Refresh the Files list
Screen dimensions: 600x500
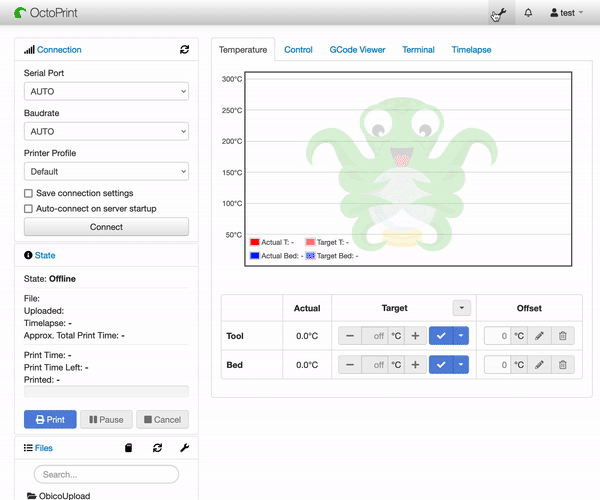pyautogui.click(x=157, y=448)
